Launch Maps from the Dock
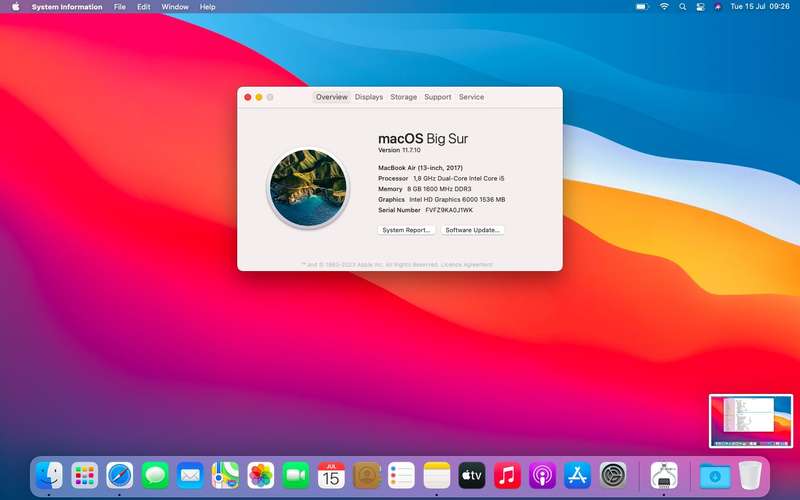Screen dimensions: 800x500 pyautogui.click(x=226, y=476)
